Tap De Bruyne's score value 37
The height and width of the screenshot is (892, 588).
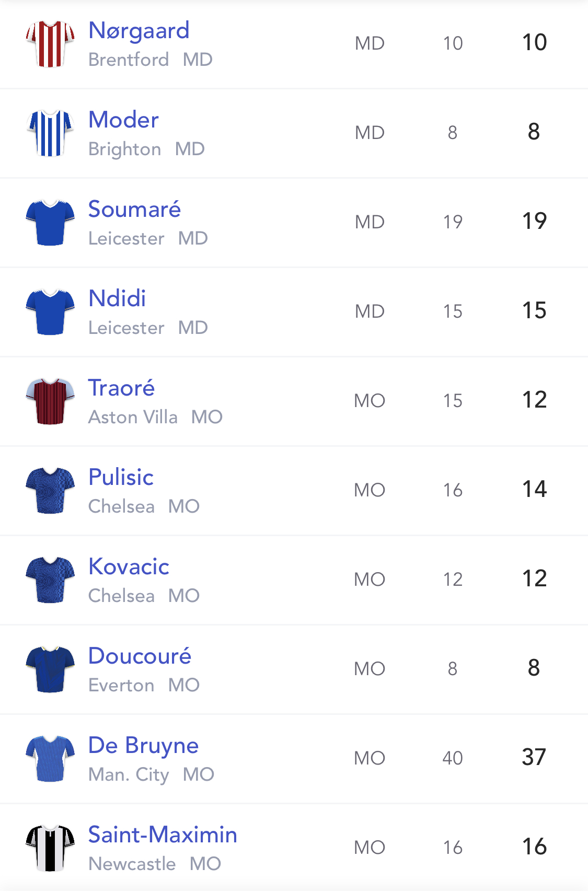534,757
